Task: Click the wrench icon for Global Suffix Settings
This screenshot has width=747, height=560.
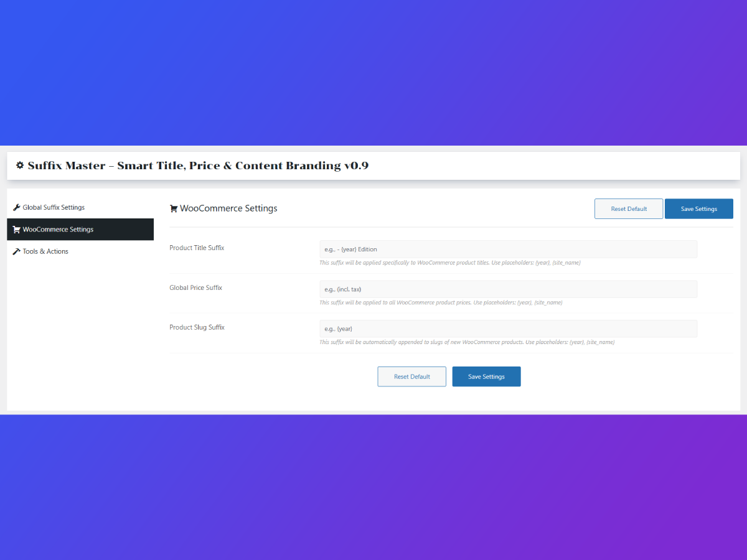Action: point(17,207)
